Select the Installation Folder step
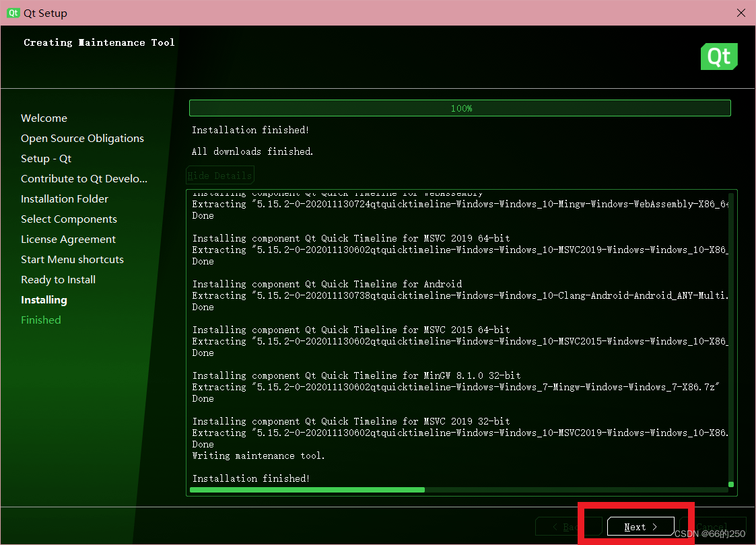The width and height of the screenshot is (756, 545). tap(65, 199)
